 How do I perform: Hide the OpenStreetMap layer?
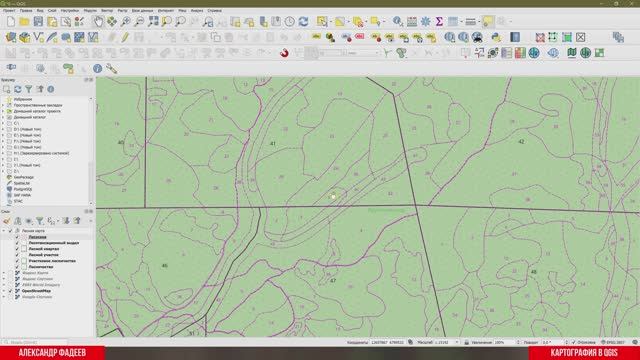pos(11,291)
